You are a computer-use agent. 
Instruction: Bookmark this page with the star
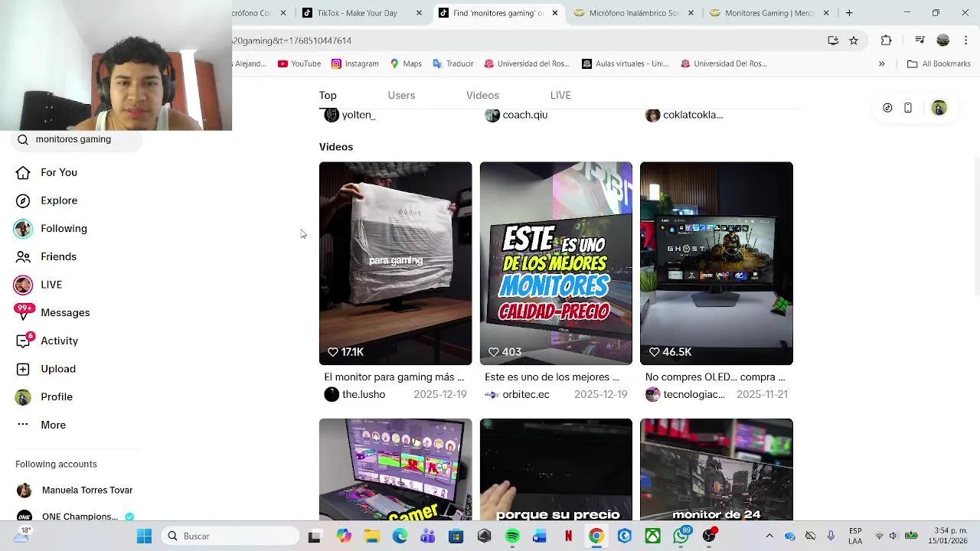(x=854, y=41)
